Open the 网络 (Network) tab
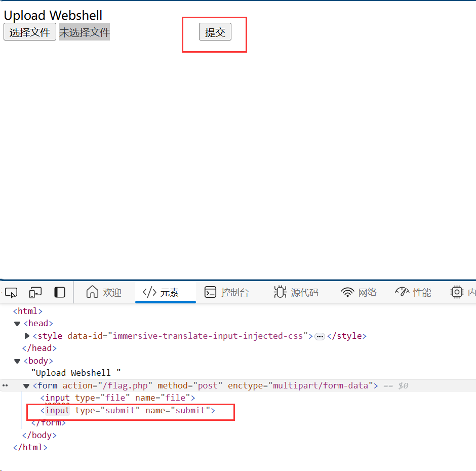The height and width of the screenshot is (471, 476). 359,292
